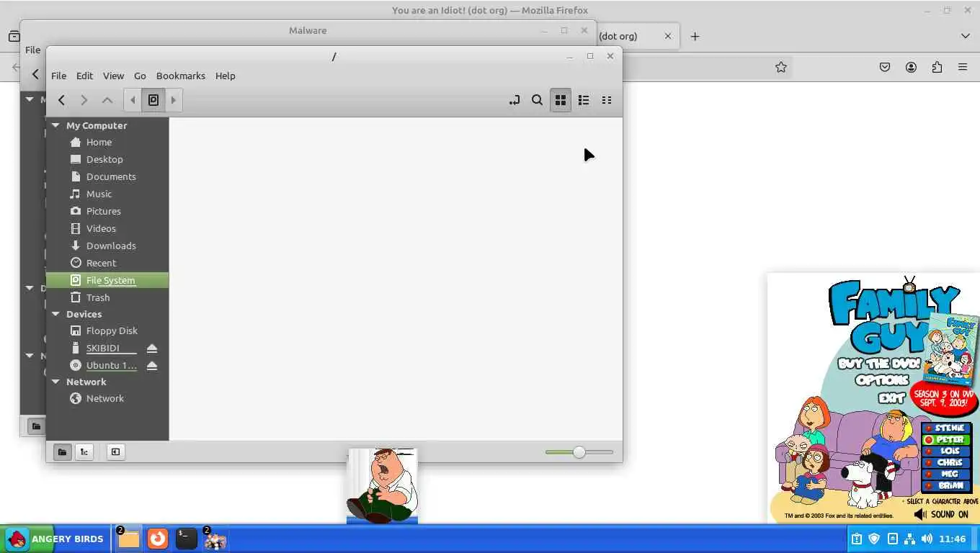This screenshot has height=553, width=980.
Task: Collapse the My Computer section
Action: pos(55,125)
